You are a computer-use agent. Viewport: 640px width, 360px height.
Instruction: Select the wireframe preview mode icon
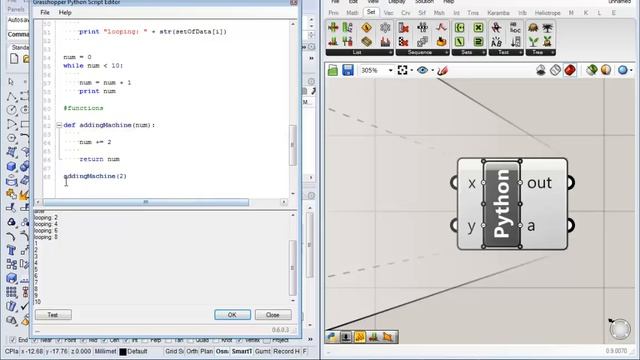pos(555,70)
